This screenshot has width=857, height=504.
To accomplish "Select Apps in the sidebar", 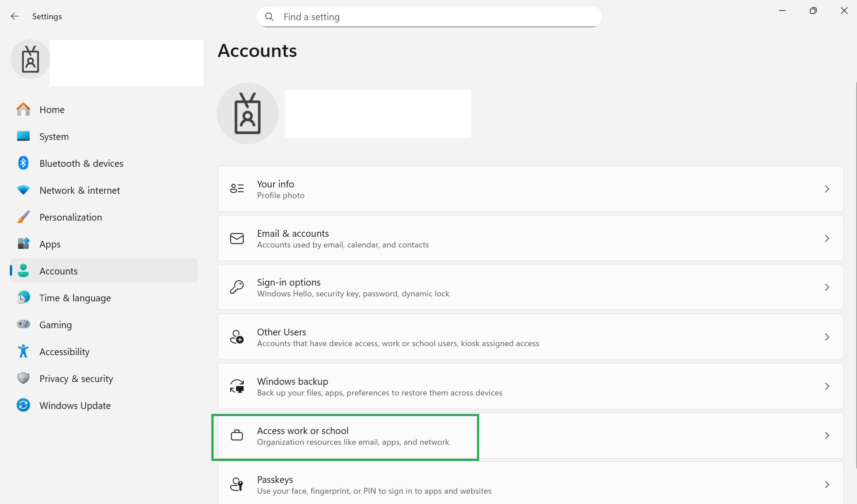I will [104, 244].
